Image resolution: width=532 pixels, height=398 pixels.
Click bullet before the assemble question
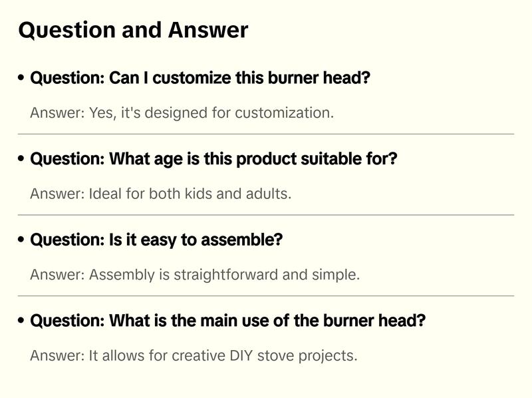click(x=22, y=240)
